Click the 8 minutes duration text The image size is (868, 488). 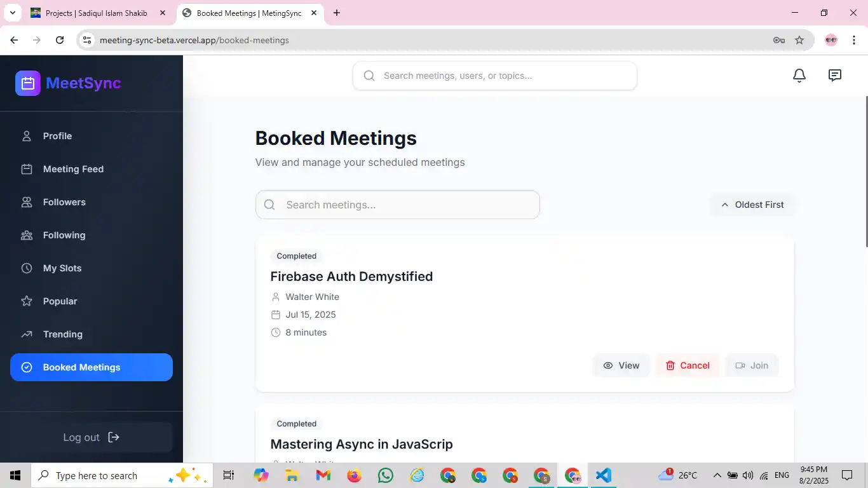tap(306, 332)
